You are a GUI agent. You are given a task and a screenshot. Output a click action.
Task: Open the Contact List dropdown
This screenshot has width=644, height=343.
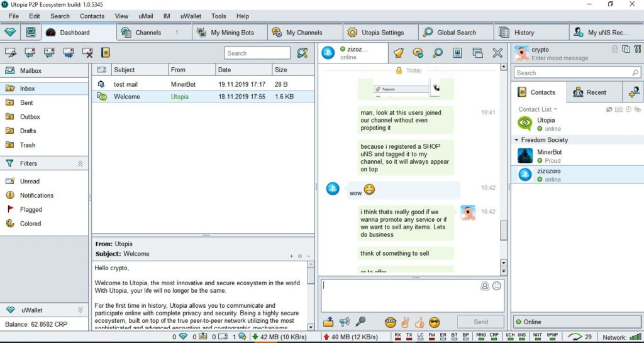tap(538, 109)
